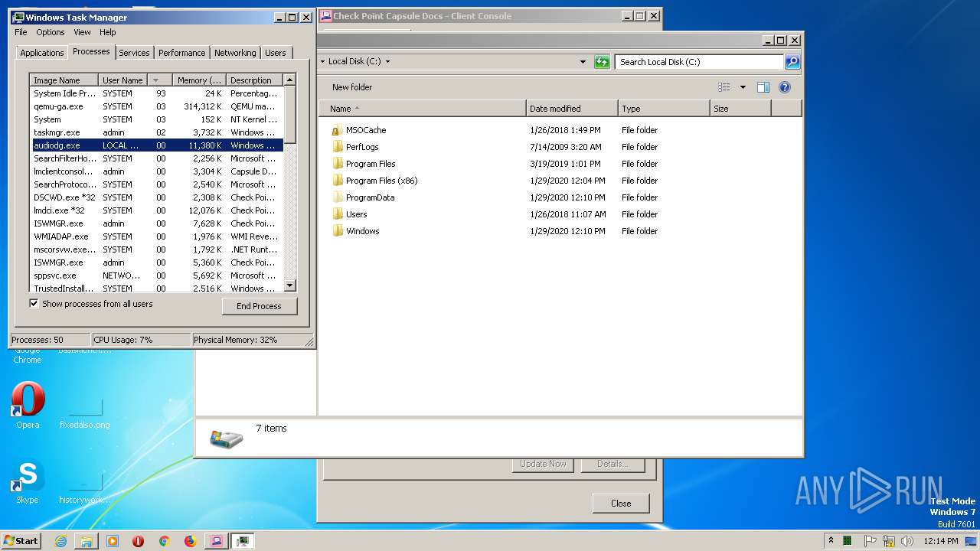This screenshot has width=980, height=551.
Task: Switch to the Services tab
Action: click(134, 53)
